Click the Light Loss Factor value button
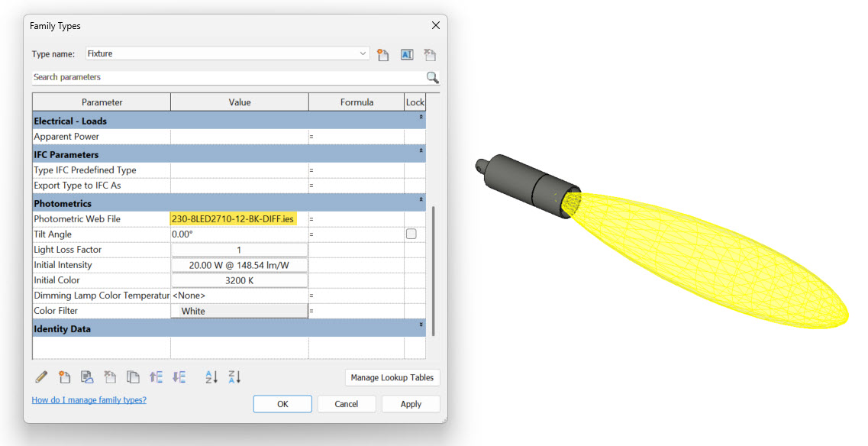 239,250
